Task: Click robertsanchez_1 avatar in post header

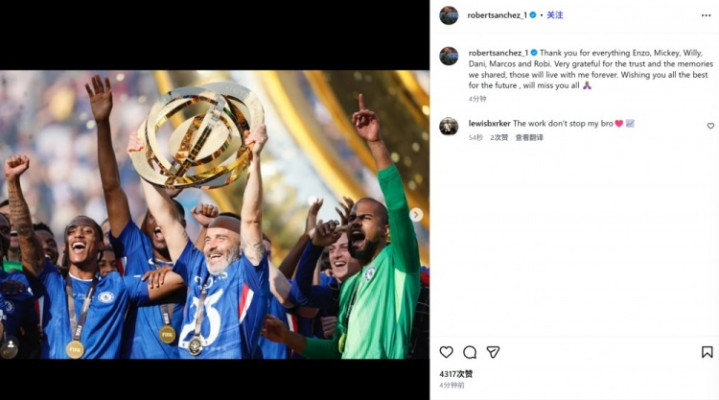Action: click(449, 15)
